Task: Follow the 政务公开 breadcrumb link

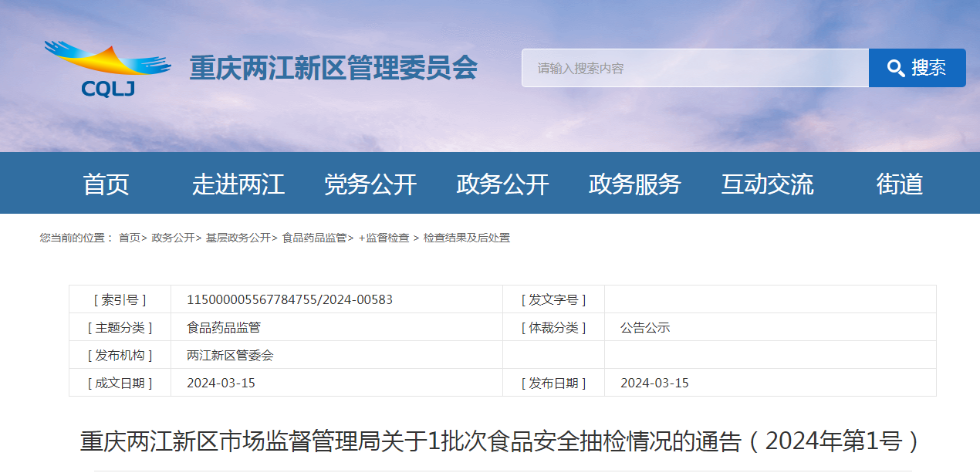Action: [x=174, y=238]
